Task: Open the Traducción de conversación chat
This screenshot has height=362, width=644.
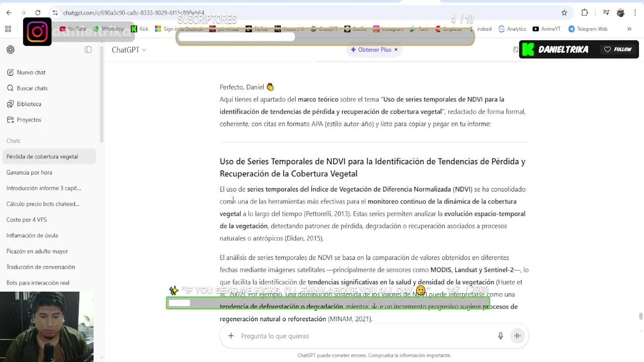Action: click(x=49, y=267)
